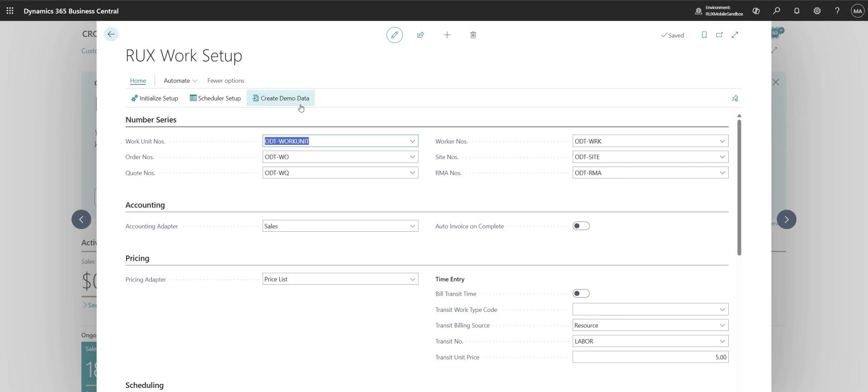Go back with the arrow button

[x=111, y=34]
